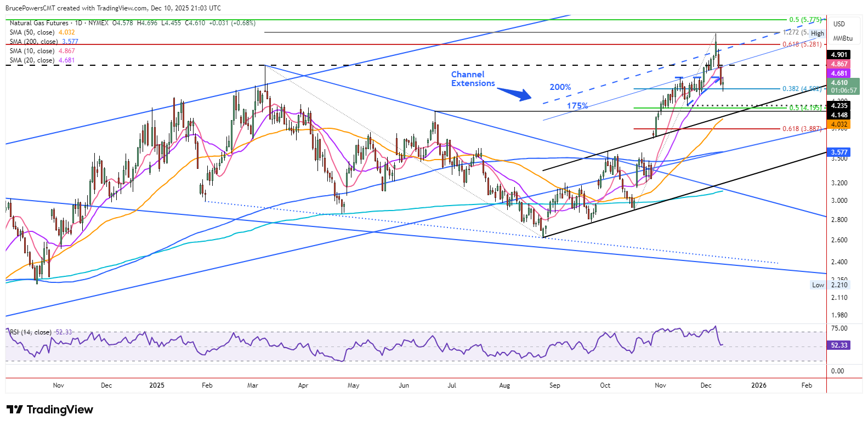Click the Channel Extensions text annotation
This screenshot has width=868, height=426.
pos(473,79)
